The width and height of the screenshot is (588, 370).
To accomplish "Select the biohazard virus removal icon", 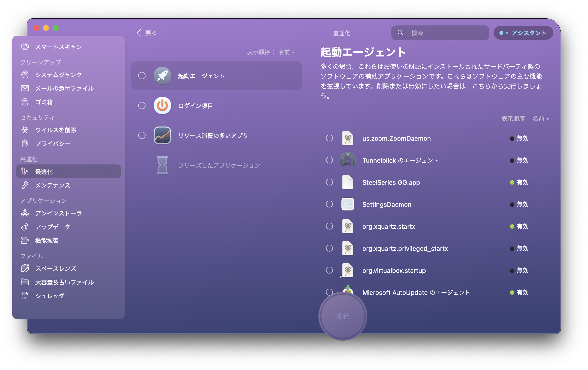I will (25, 130).
